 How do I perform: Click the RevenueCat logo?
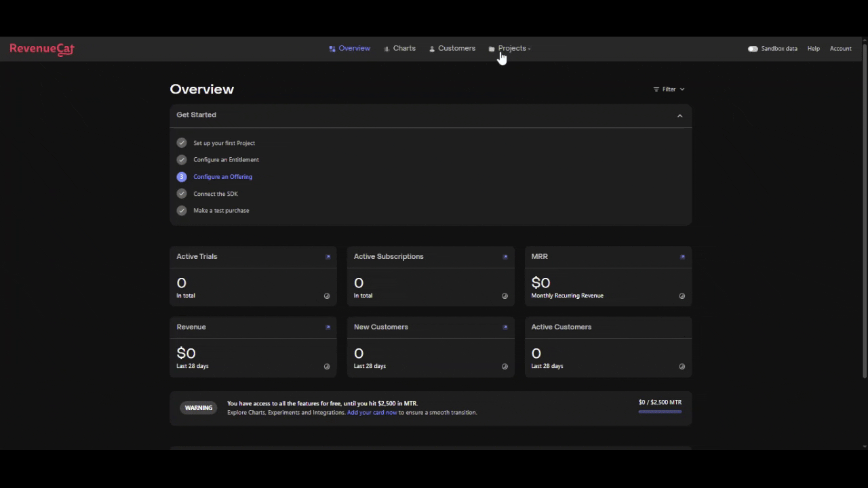pyautogui.click(x=42, y=49)
